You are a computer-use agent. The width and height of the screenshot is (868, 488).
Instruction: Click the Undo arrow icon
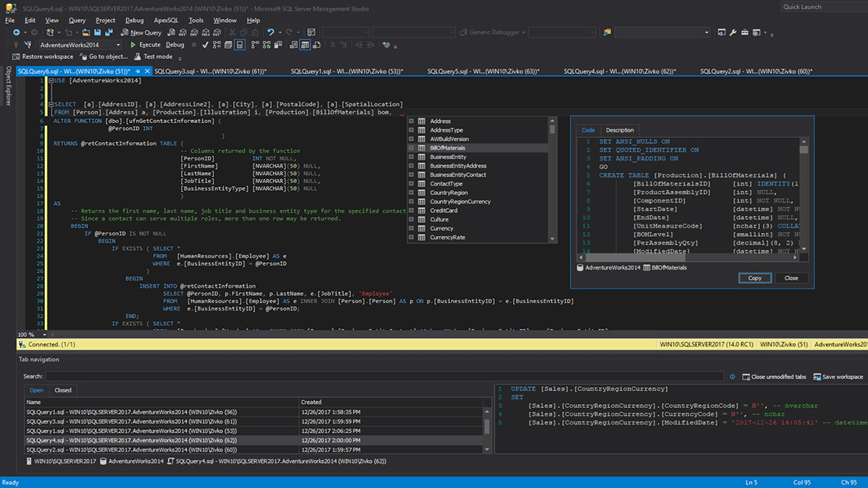(270, 32)
